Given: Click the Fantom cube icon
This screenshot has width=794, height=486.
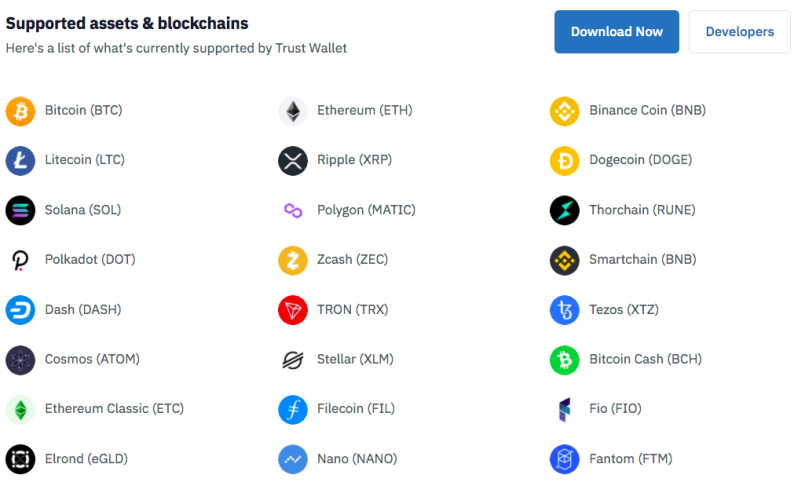Looking at the screenshot, I should [x=565, y=459].
